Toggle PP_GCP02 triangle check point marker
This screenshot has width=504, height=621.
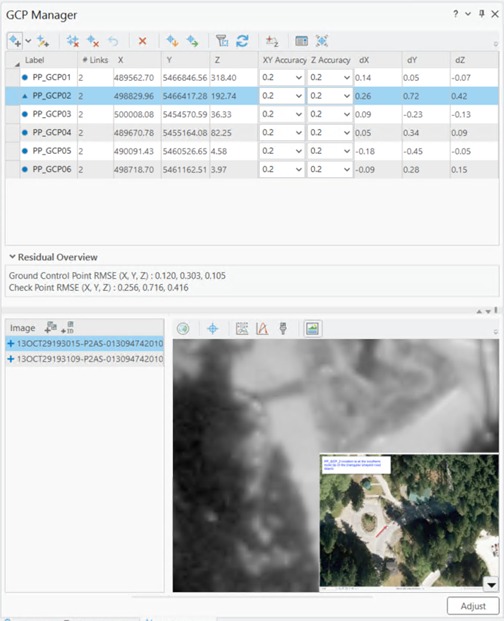[x=25, y=96]
